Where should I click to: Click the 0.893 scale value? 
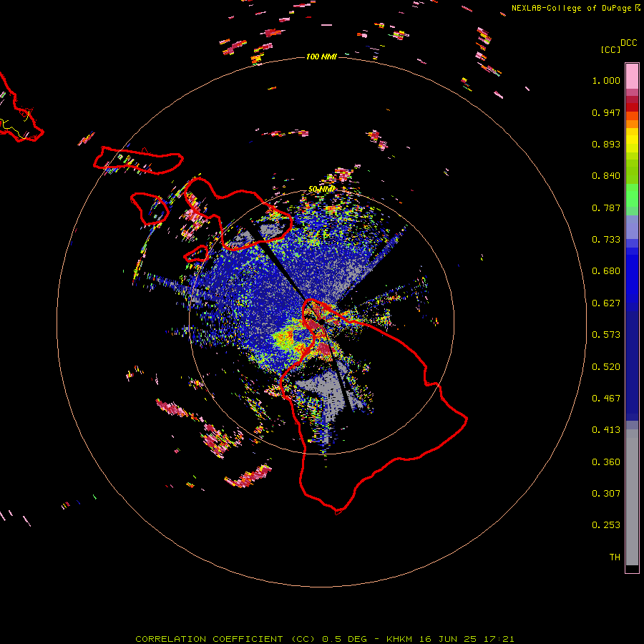click(606, 144)
